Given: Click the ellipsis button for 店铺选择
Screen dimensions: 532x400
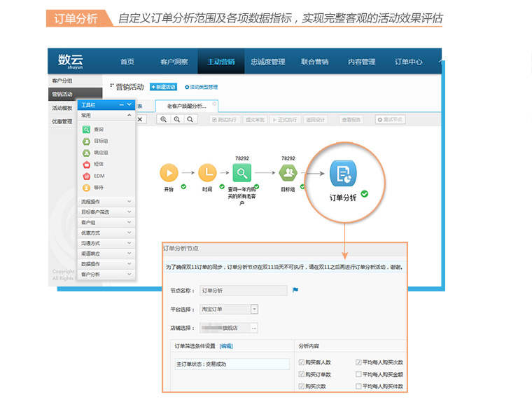Looking at the screenshot, I should tap(254, 328).
